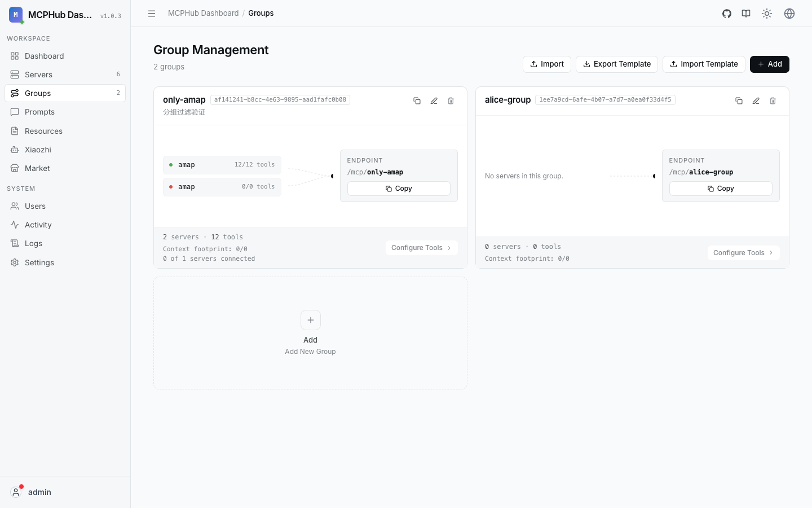The height and width of the screenshot is (508, 812).
Task: Delete the only-amap group trash icon
Action: click(451, 100)
